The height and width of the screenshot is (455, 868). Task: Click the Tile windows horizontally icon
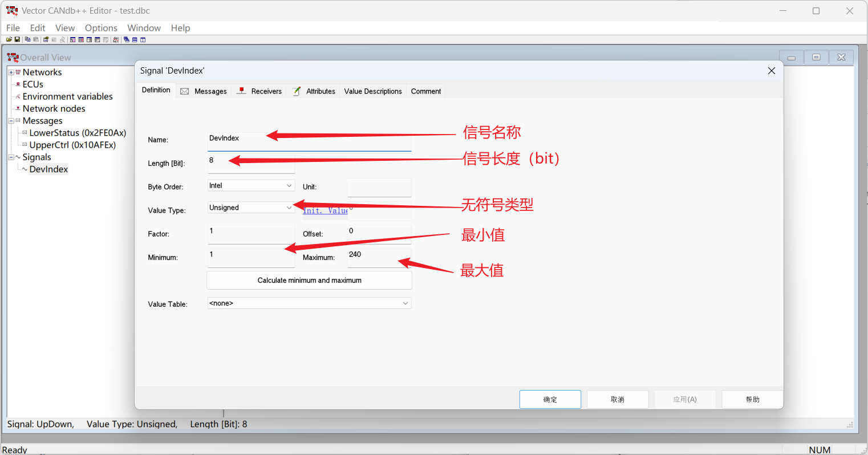135,40
